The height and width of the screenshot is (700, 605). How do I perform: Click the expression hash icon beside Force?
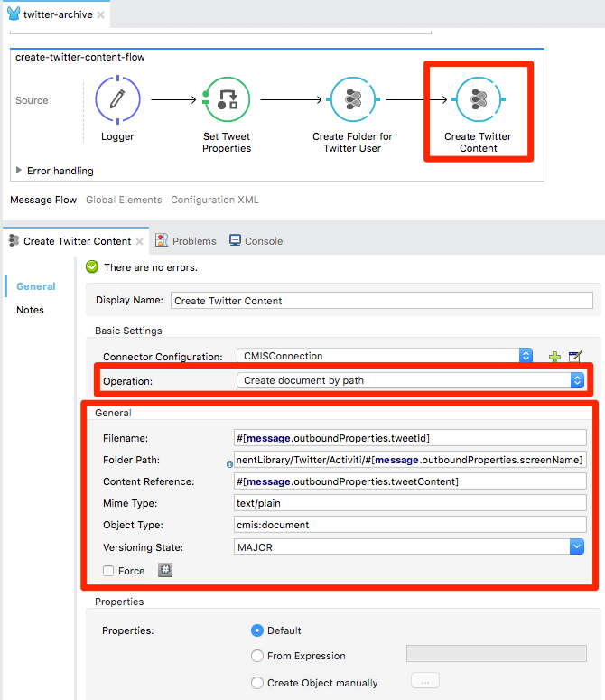click(165, 570)
